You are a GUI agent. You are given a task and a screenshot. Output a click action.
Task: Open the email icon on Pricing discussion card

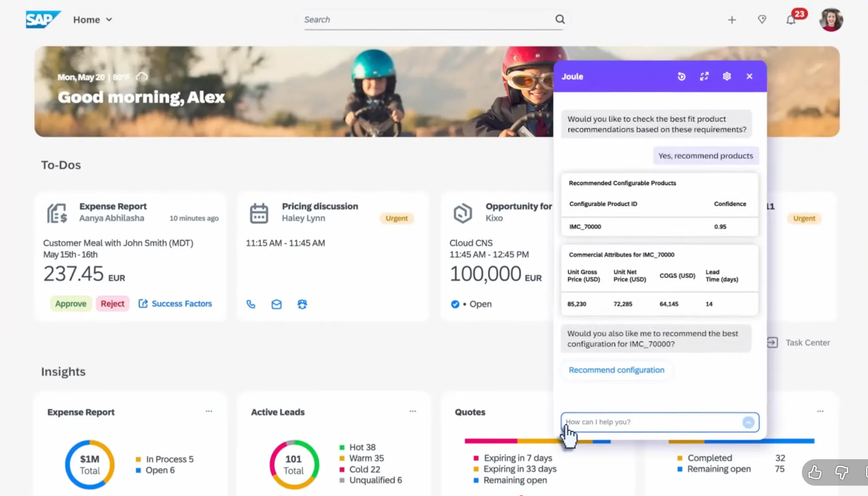pos(276,304)
